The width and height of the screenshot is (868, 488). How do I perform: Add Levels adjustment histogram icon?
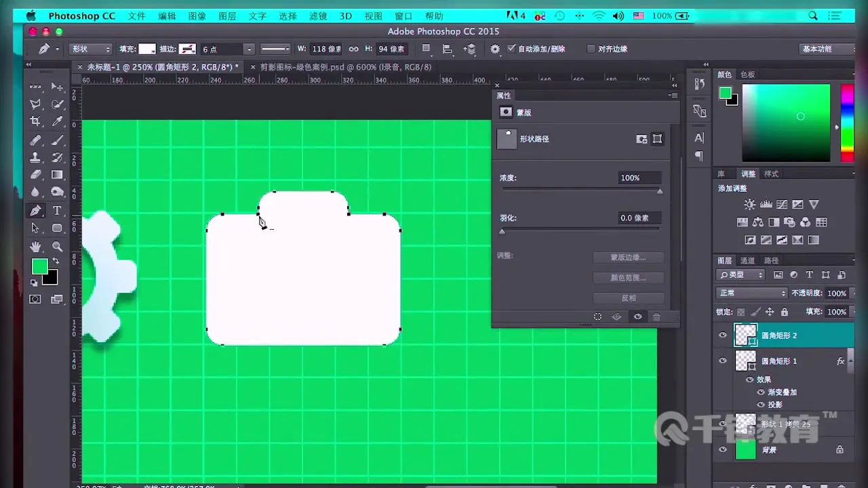766,205
